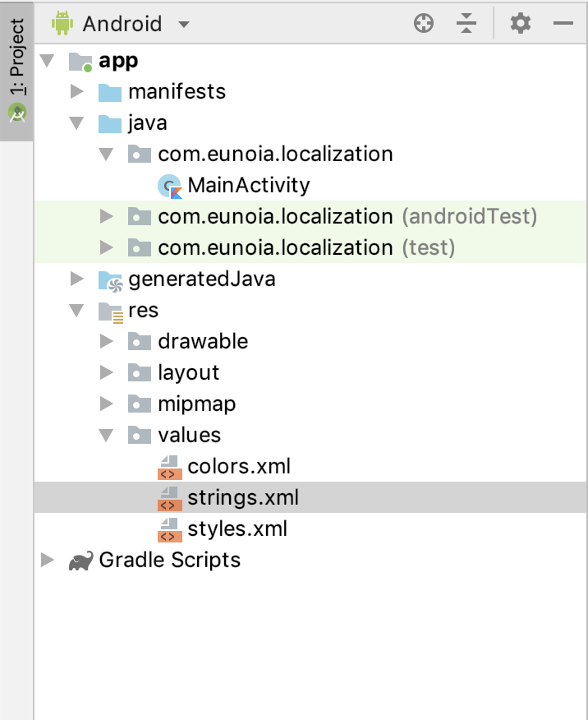
Task: Select com.eunoia.localization (androidTest) text
Action: point(347,216)
